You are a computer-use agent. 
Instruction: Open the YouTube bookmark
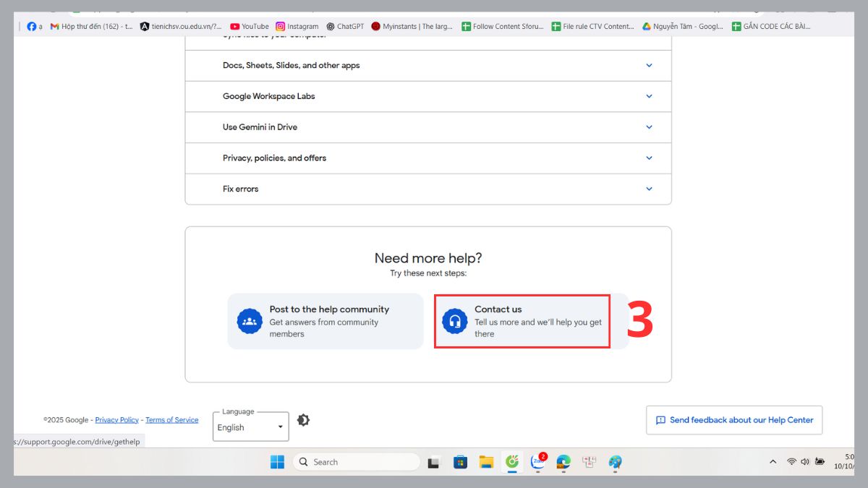click(249, 26)
